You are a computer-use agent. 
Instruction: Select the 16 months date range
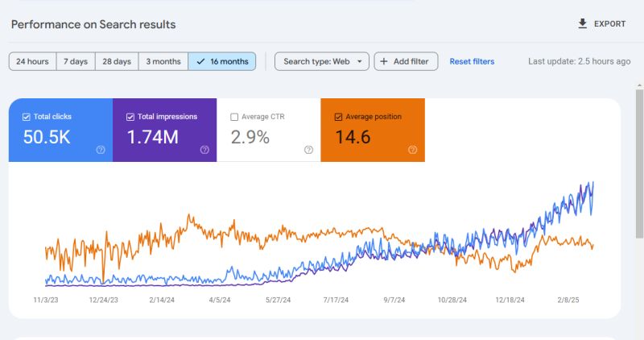coord(222,61)
